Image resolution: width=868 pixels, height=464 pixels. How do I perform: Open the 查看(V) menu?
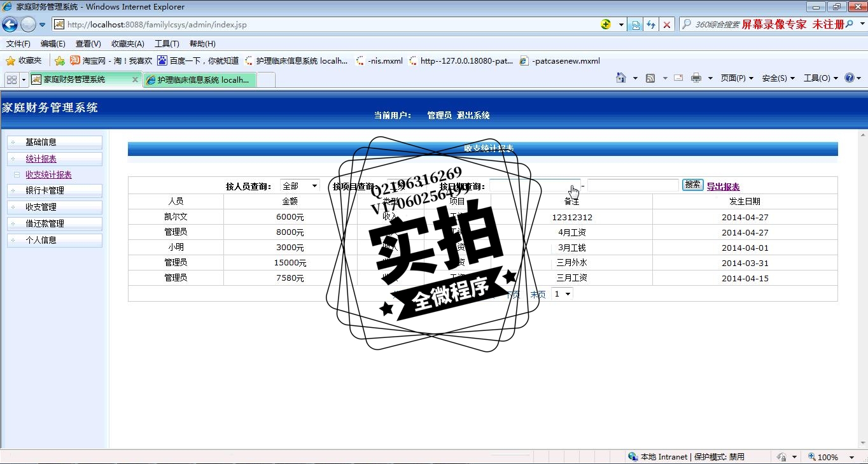tap(88, 44)
